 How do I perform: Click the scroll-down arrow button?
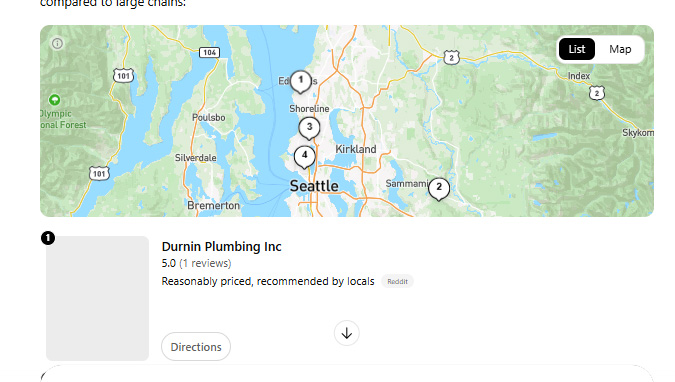coord(347,333)
